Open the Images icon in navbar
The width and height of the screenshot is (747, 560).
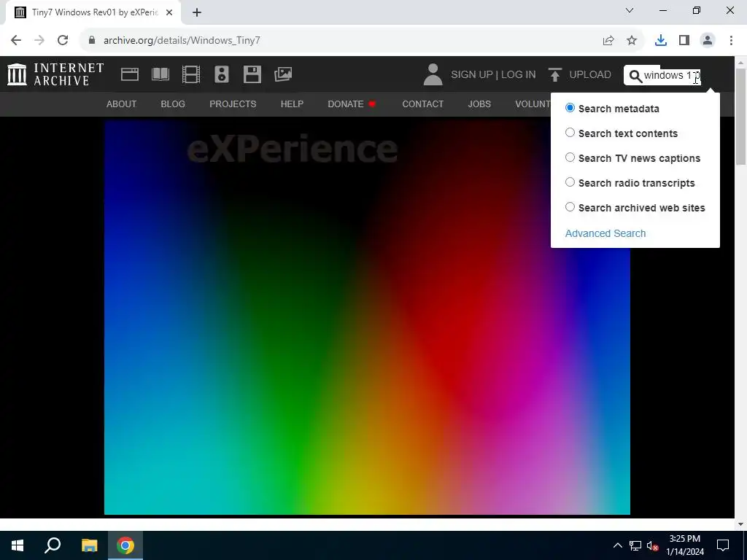283,74
